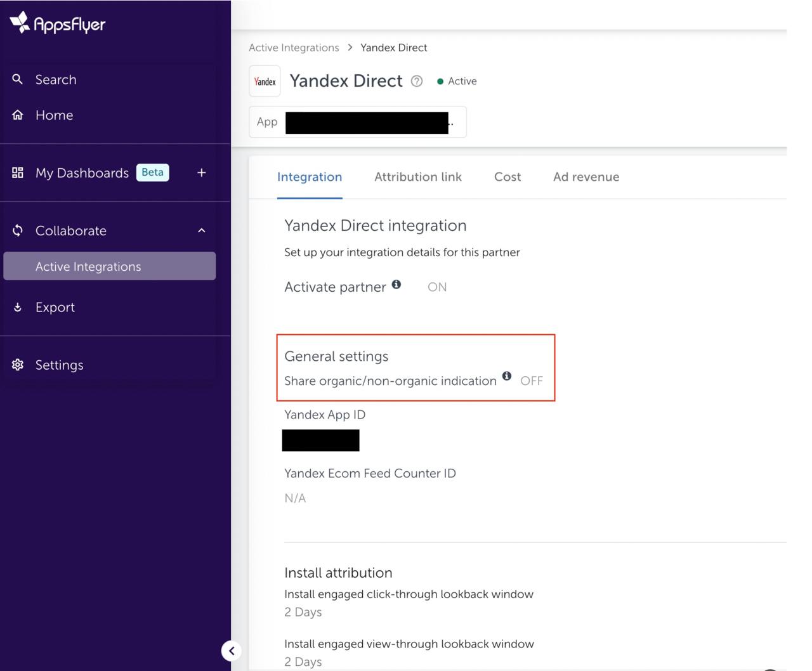Toggle the Activate partner ON switch
This screenshot has height=671, width=812.
pos(437,287)
